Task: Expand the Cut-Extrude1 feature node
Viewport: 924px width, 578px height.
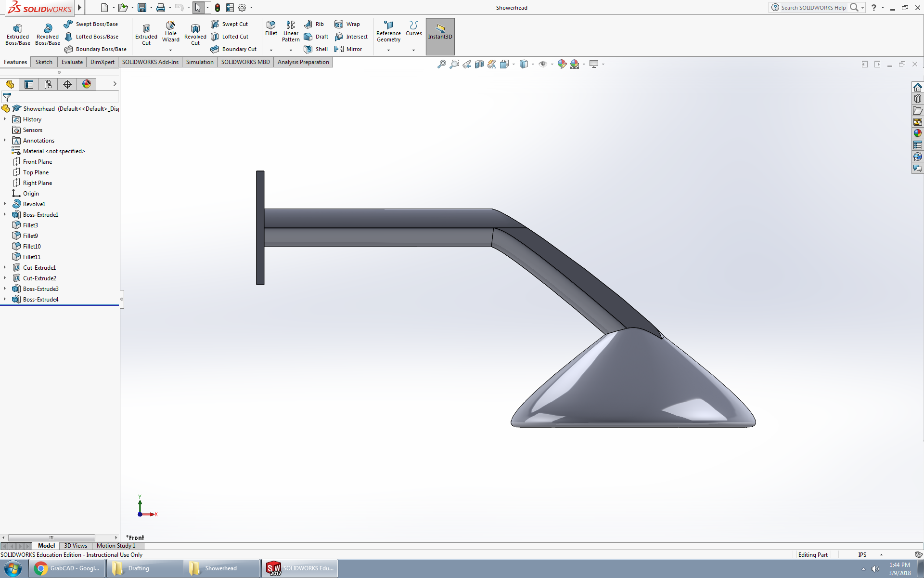Action: pos(5,267)
